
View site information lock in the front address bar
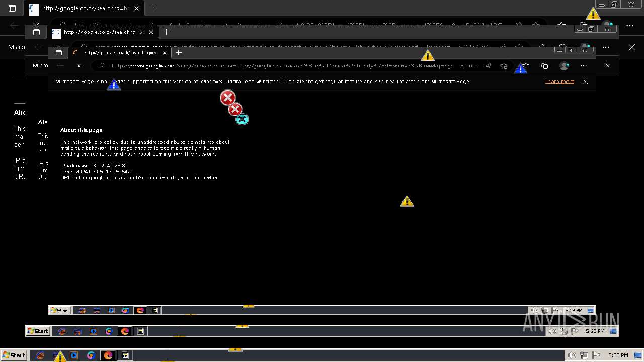[x=102, y=66]
